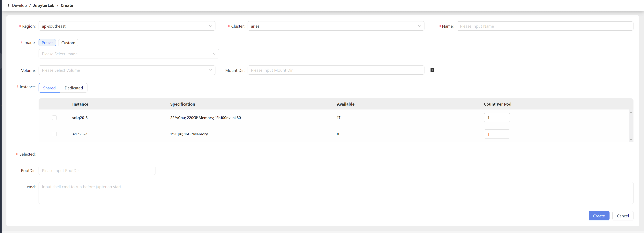Open the Cluster dropdown showing aries
644x233 pixels.
point(336,26)
